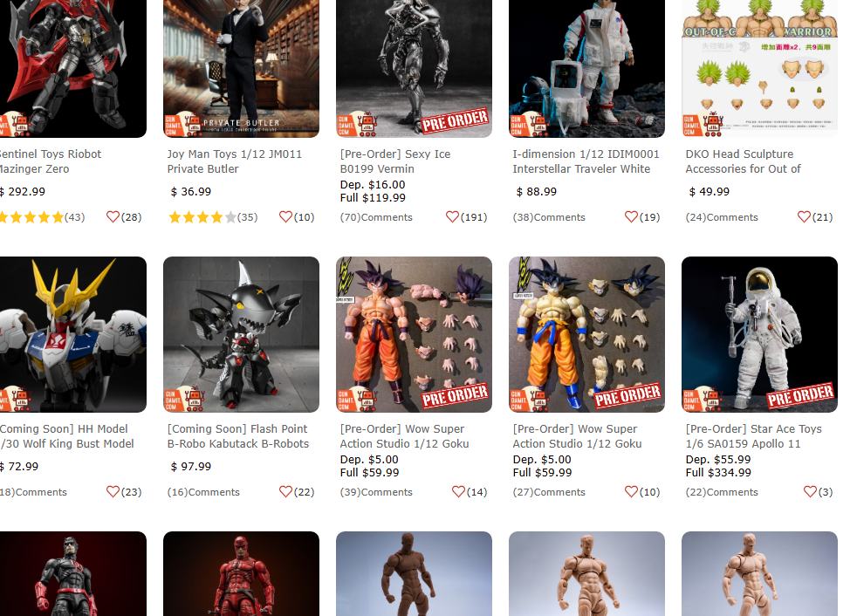Favorite the Star Ace Apollo 11 figure
Image resolution: width=857 pixels, height=616 pixels.
[810, 491]
